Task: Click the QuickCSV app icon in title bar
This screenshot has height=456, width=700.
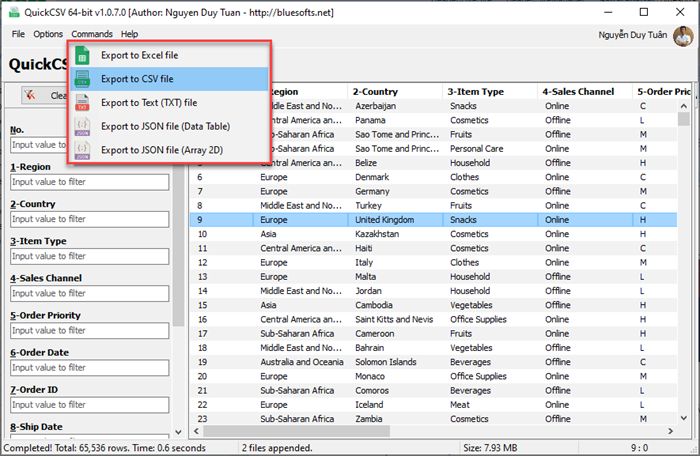Action: point(13,13)
